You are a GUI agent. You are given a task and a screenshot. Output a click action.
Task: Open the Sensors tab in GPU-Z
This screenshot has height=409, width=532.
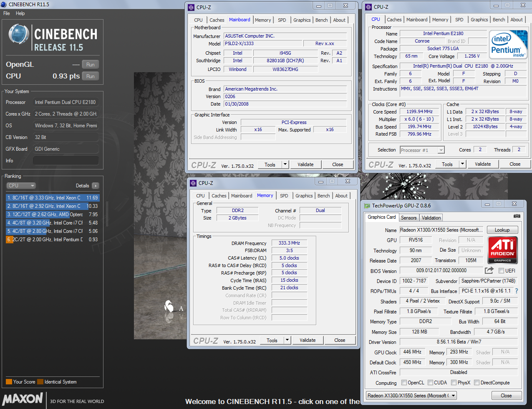(x=408, y=217)
